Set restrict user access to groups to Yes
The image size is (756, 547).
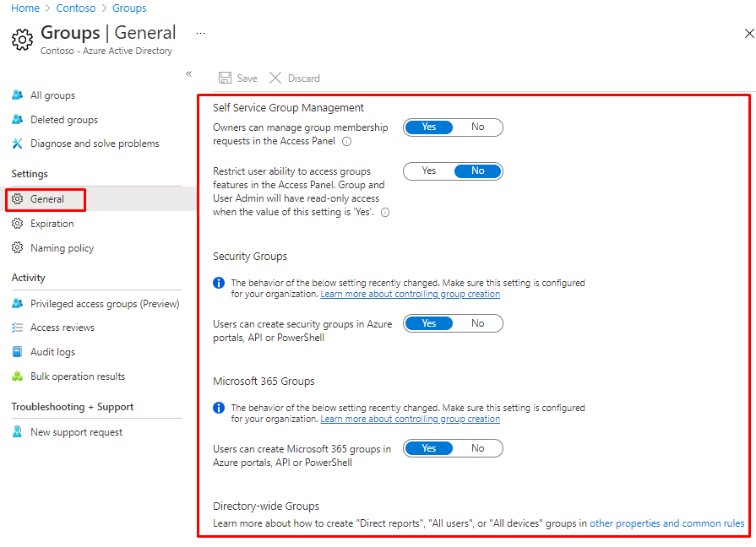tap(429, 171)
